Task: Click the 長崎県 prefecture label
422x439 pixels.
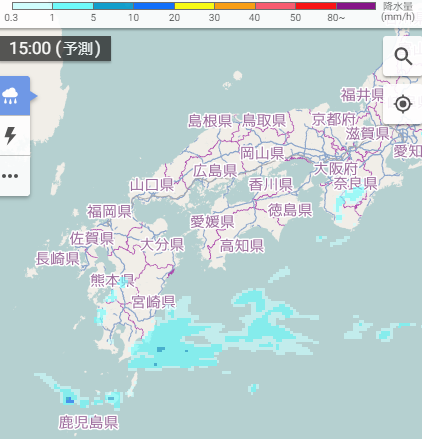Action: point(58,259)
